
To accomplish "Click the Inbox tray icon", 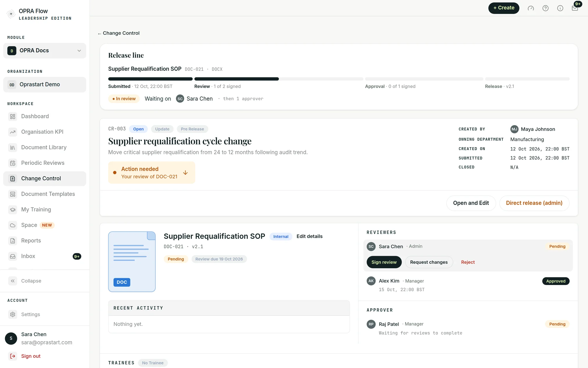I will (13, 256).
